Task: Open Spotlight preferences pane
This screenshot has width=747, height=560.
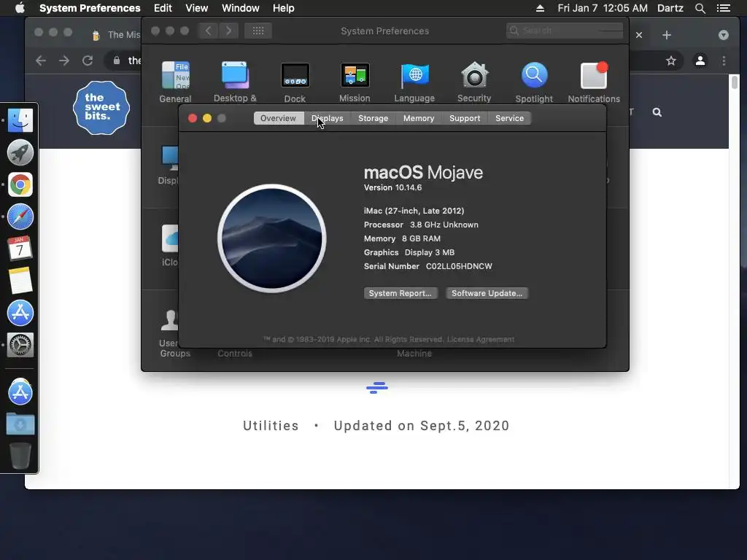Action: (x=534, y=82)
